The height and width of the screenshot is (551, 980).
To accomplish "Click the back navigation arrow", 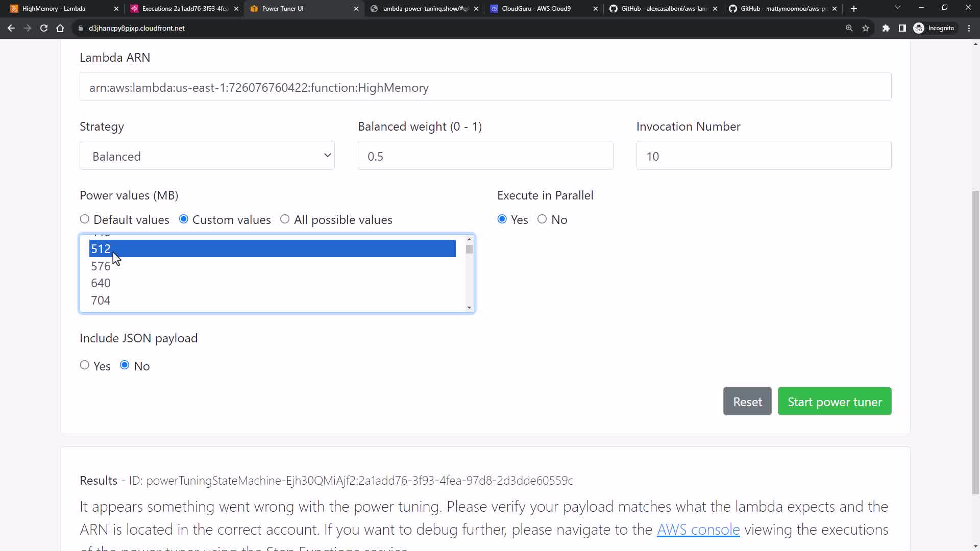I will point(11,28).
